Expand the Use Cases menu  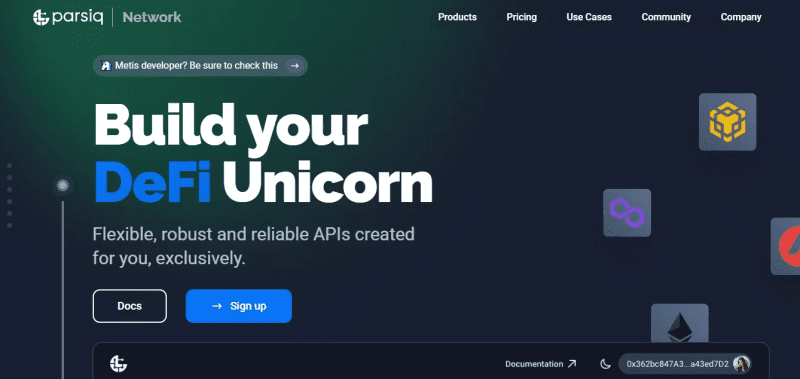coord(589,17)
